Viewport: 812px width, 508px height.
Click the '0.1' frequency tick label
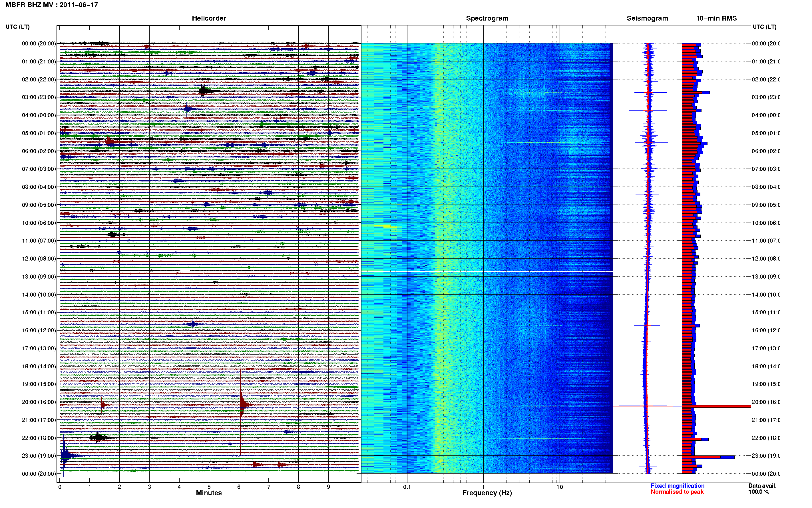click(407, 487)
